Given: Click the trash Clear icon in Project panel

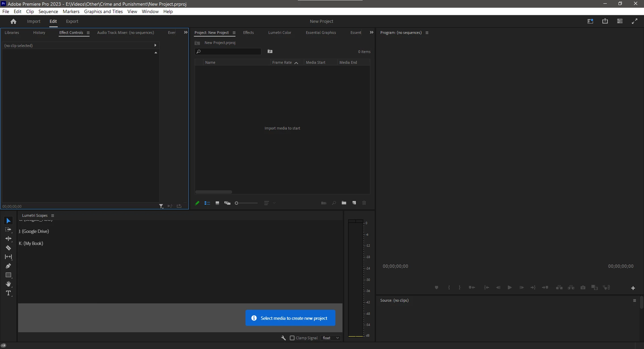Looking at the screenshot, I should coord(364,203).
